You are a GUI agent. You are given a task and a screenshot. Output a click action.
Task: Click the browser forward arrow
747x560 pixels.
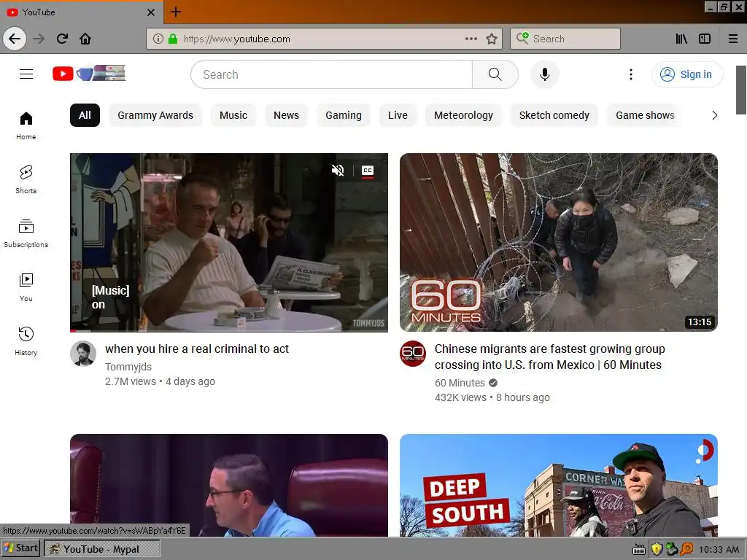(x=39, y=39)
